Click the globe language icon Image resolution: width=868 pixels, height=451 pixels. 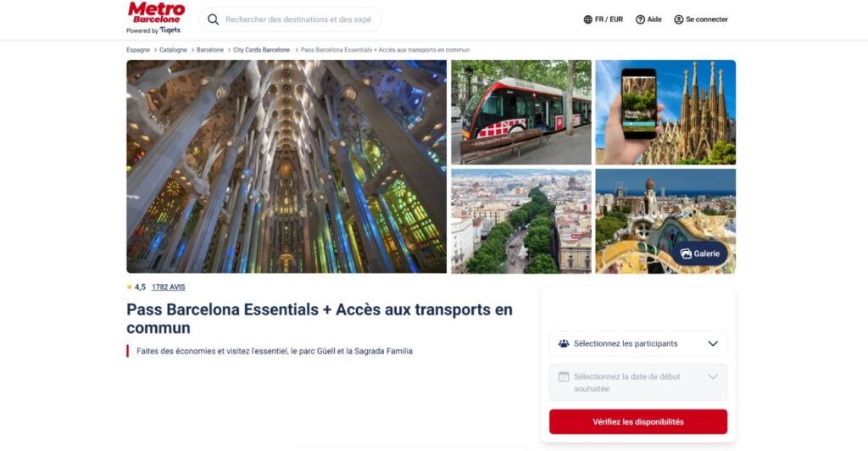click(x=588, y=19)
